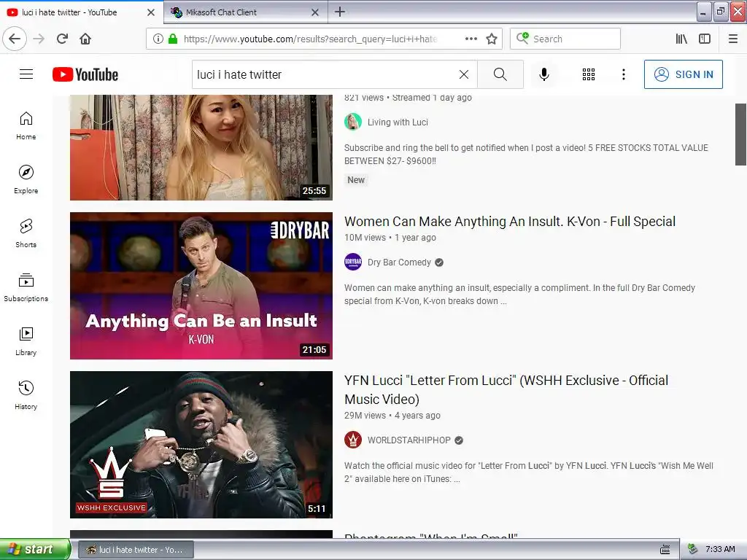Screen dimensions: 747x560
Task: Click the '10M views' text
Action: coord(365,237)
